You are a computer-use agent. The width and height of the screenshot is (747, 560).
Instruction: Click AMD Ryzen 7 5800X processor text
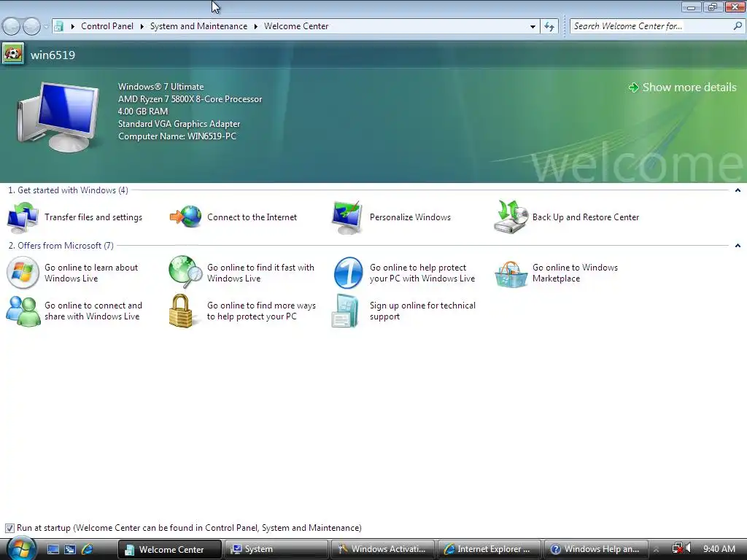(x=190, y=99)
